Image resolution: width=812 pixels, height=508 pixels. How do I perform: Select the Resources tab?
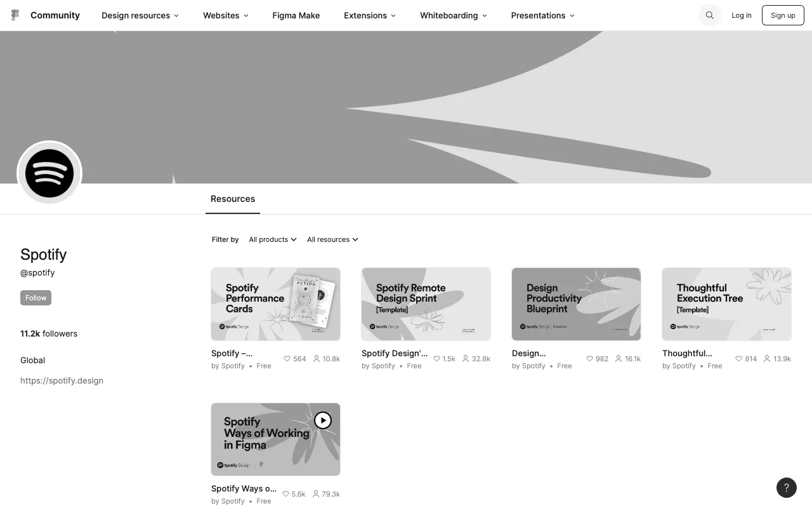pyautogui.click(x=233, y=199)
